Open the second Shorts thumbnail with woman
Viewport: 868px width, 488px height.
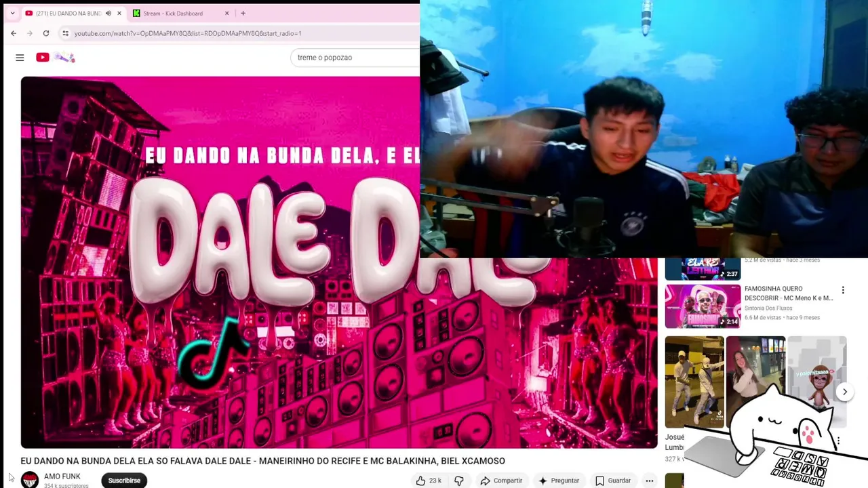[x=755, y=382]
